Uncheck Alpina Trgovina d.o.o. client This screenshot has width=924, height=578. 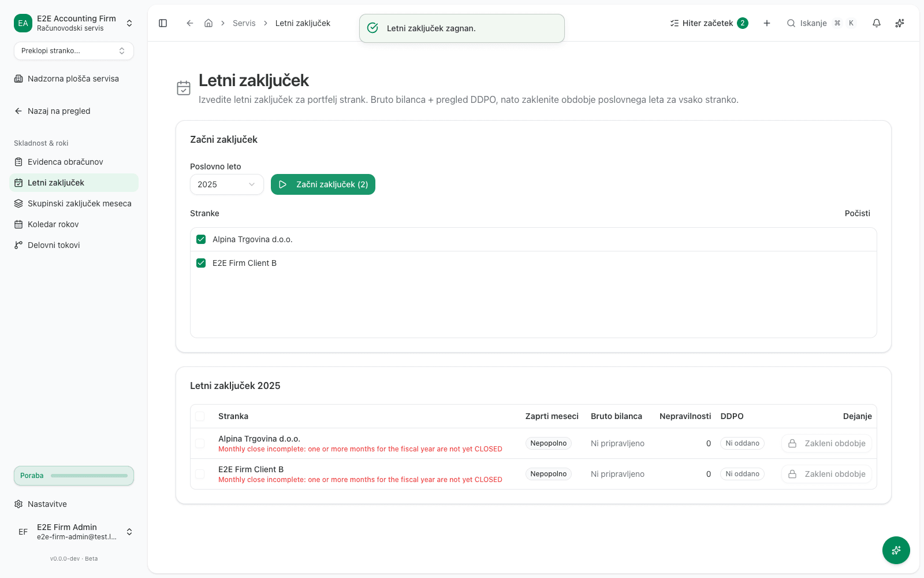pos(201,239)
